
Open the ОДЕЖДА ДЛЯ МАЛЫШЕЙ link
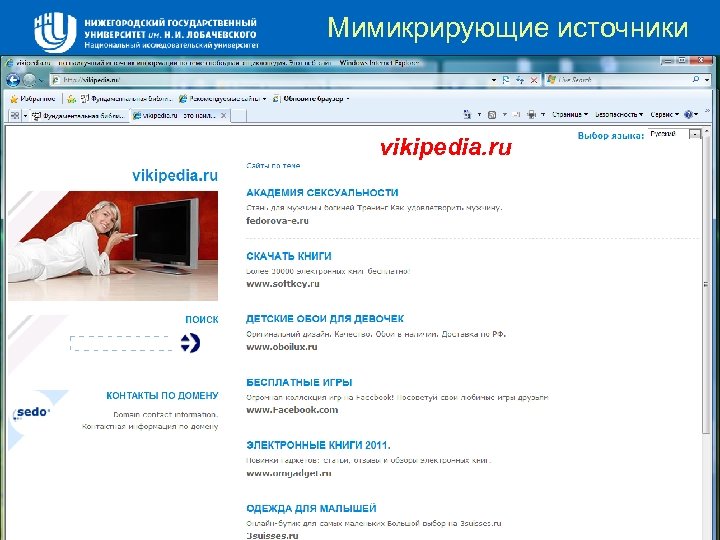(x=311, y=508)
